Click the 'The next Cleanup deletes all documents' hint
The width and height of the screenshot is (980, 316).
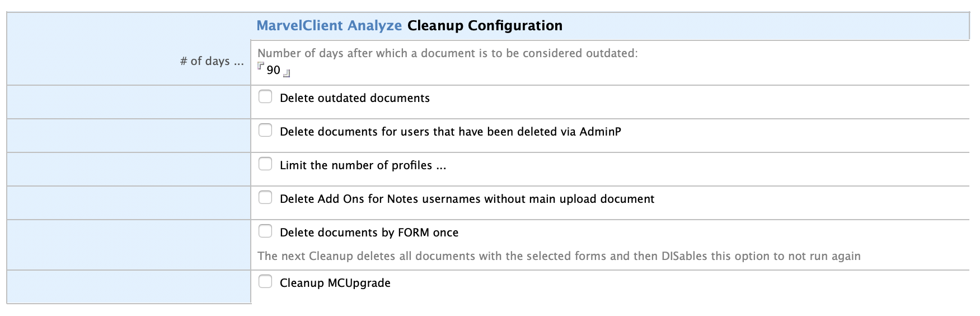pyautogui.click(x=559, y=256)
